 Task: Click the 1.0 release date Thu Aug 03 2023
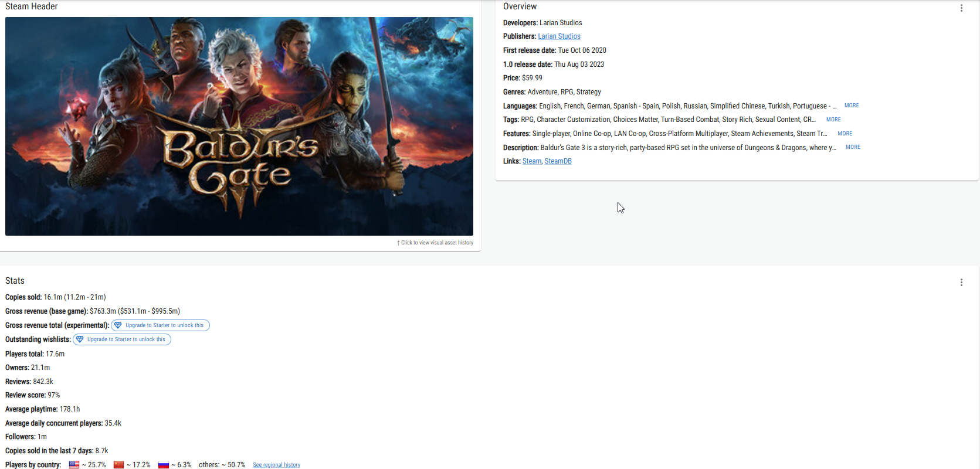click(579, 64)
